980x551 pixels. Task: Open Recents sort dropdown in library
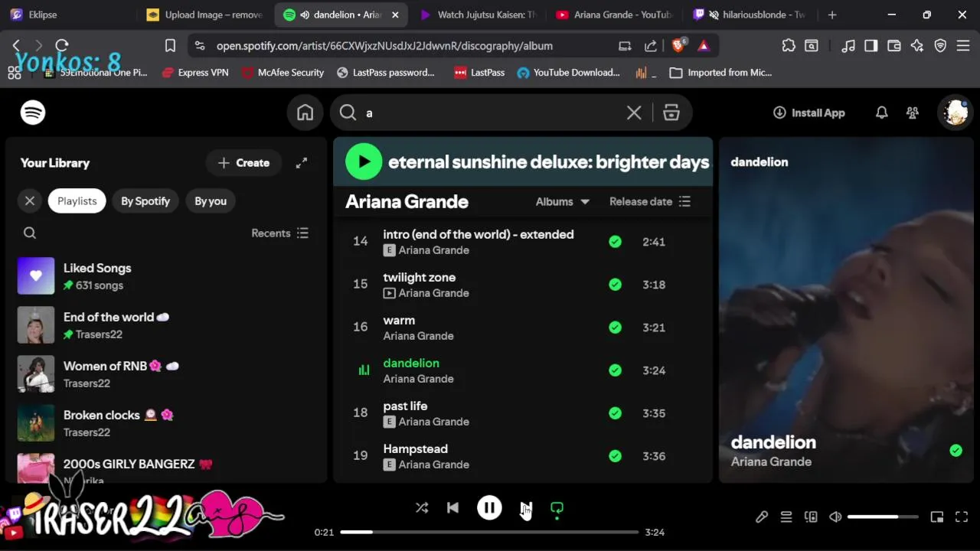point(280,233)
